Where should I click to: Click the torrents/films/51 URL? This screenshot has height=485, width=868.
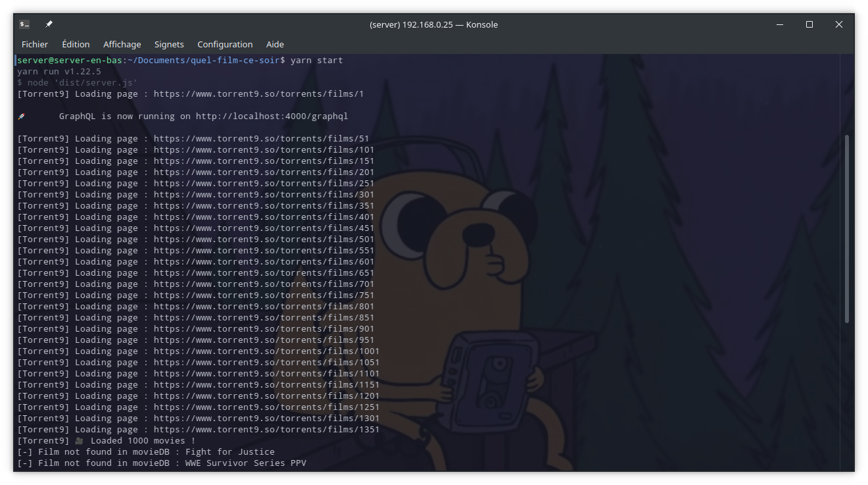pyautogui.click(x=261, y=138)
